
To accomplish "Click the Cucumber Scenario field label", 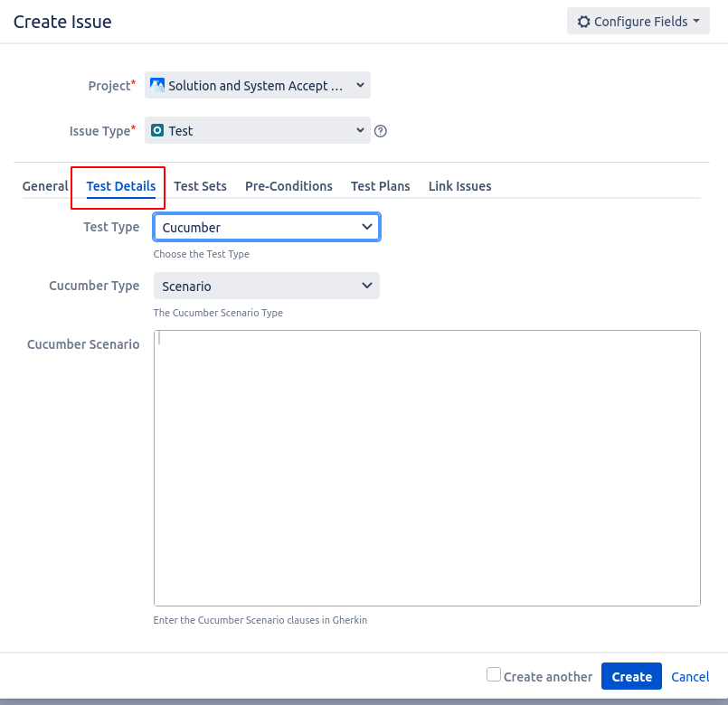I will click(83, 344).
